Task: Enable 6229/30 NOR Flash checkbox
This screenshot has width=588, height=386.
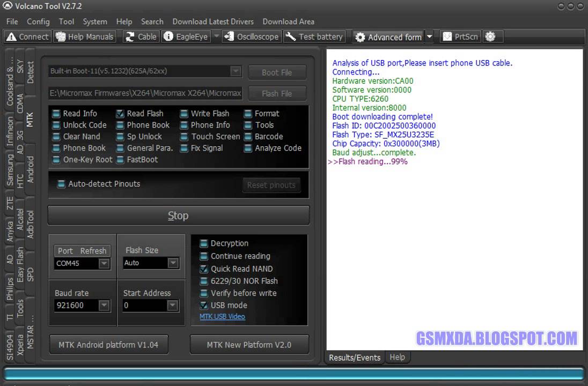Action: pos(204,281)
